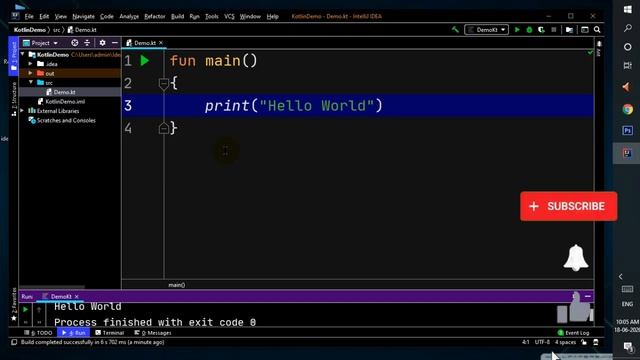
Task: Toggle the Structure tool window stripe button
Action: pos(13,99)
